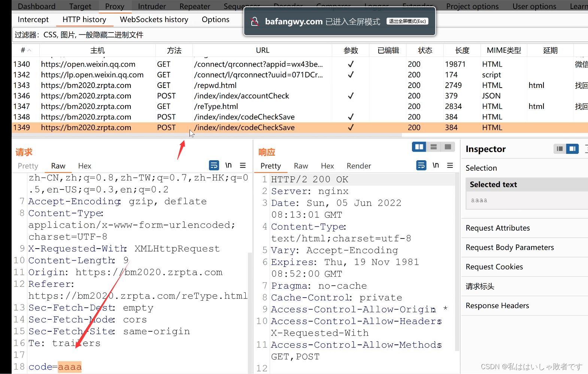
Task: Switch request view to Pretty
Action: [x=28, y=166]
